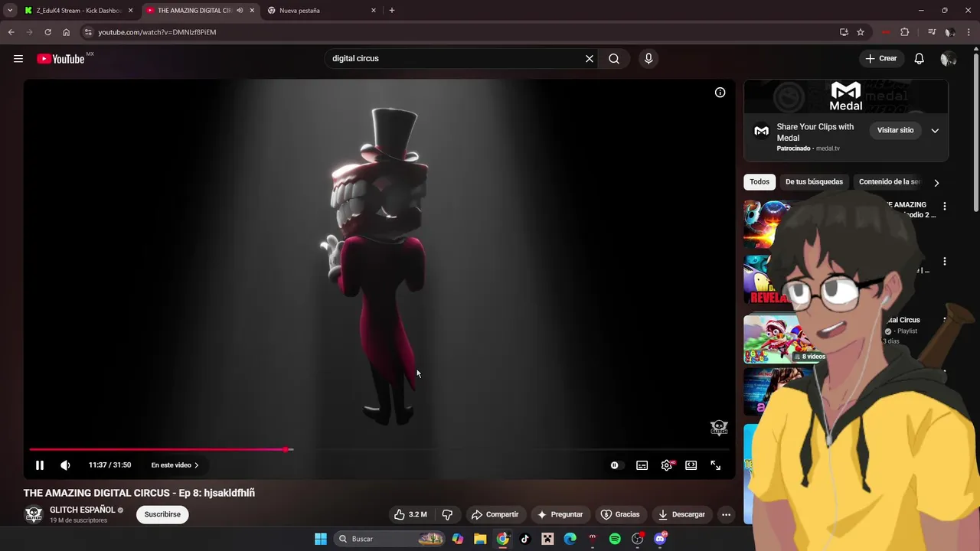The width and height of the screenshot is (980, 551).
Task: Clear the search box with the X
Action: click(x=590, y=58)
